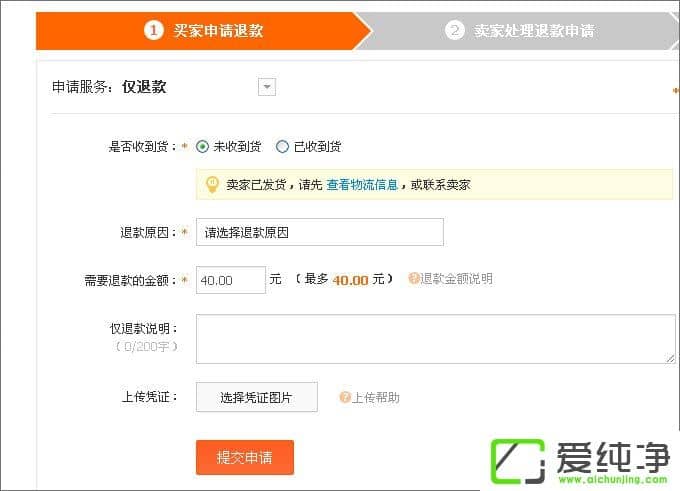Open the 退款金额说明 link
Viewport: 680px width, 491px height.
click(455, 279)
